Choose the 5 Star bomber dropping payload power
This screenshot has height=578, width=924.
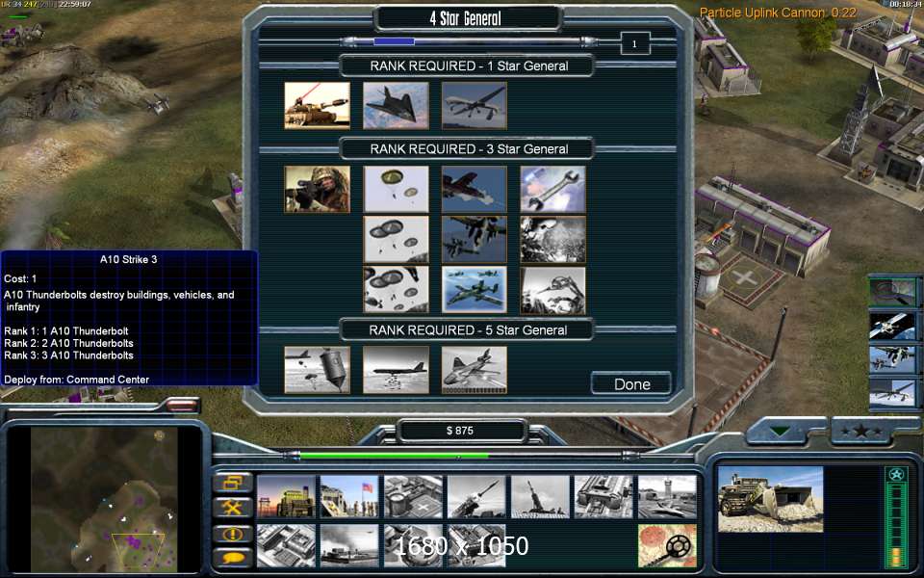pos(396,370)
